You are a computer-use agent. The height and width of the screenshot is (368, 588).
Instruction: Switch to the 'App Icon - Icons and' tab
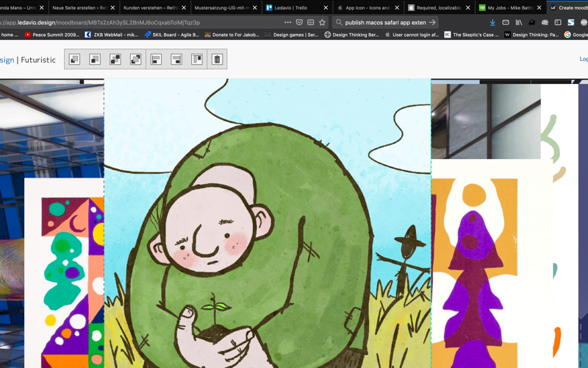coord(367,7)
